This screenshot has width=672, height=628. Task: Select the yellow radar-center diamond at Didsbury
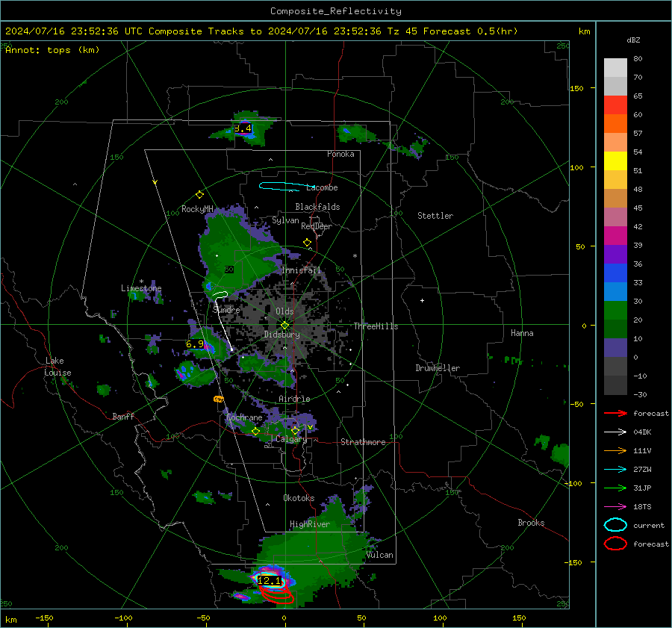point(284,326)
